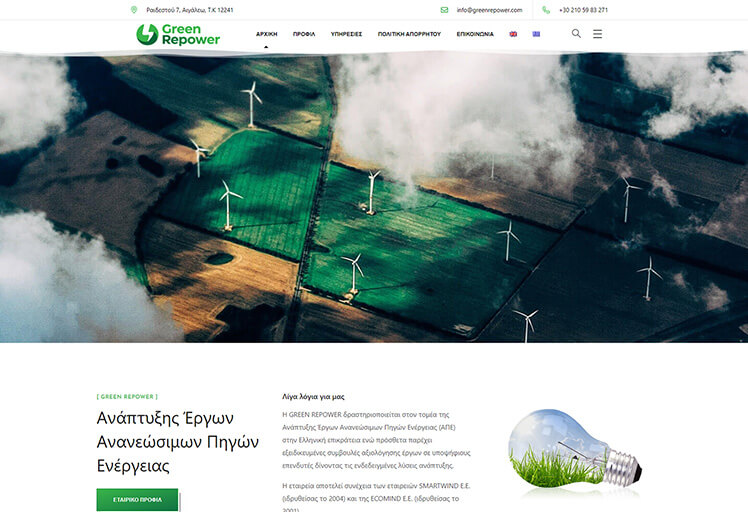748x512 pixels.
Task: Click the street address text in top bar
Action: 189,10
